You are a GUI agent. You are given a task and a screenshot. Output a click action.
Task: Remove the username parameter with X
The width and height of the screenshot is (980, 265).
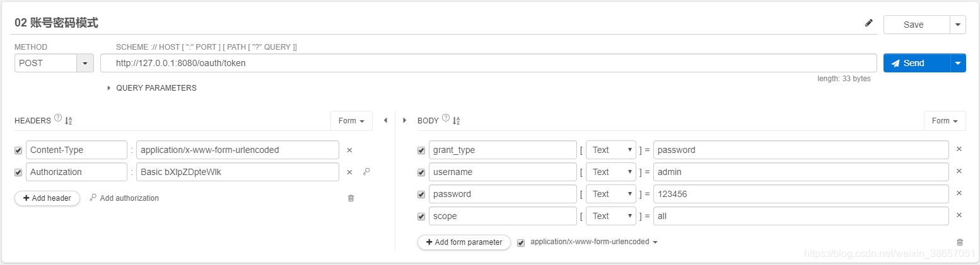(959, 171)
